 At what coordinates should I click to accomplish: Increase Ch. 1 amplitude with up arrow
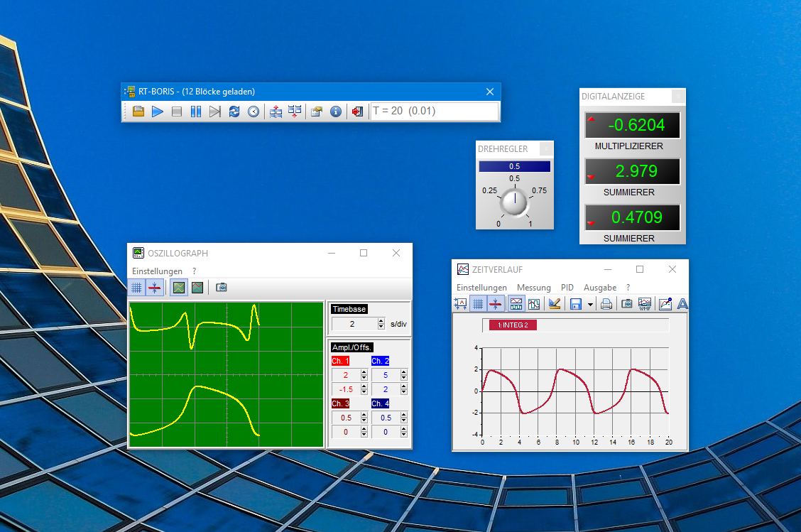click(364, 372)
